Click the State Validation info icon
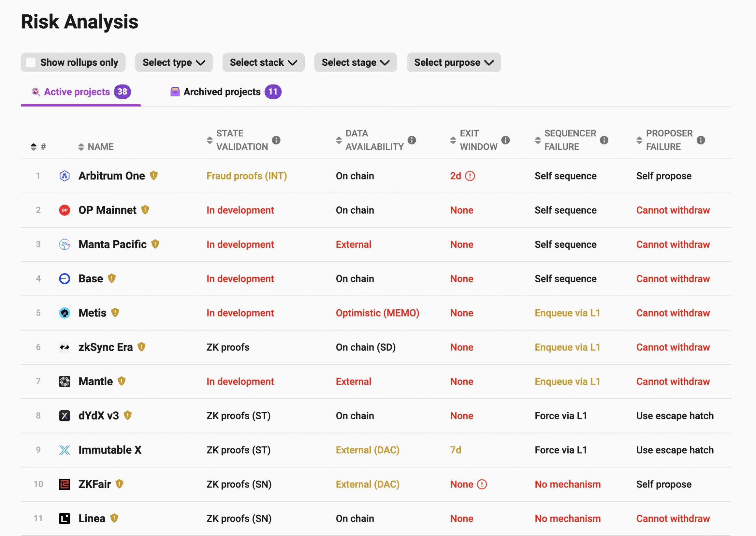The image size is (756, 536). pyautogui.click(x=276, y=140)
